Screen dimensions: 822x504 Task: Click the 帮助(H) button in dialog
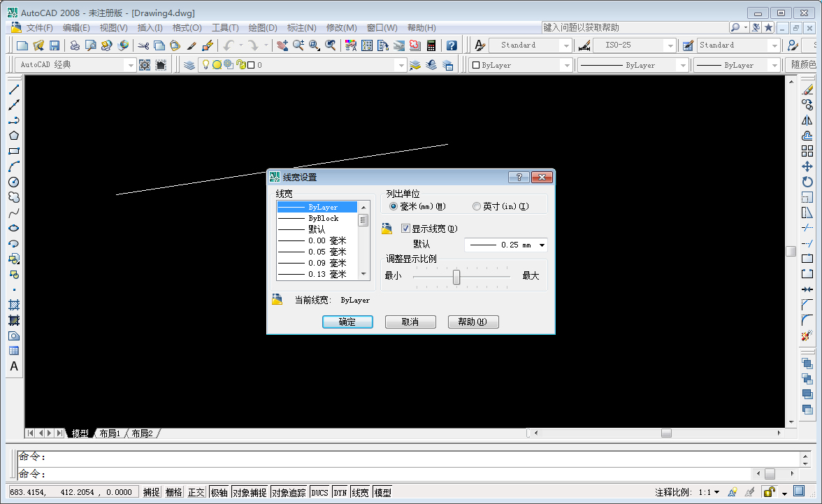pos(473,322)
